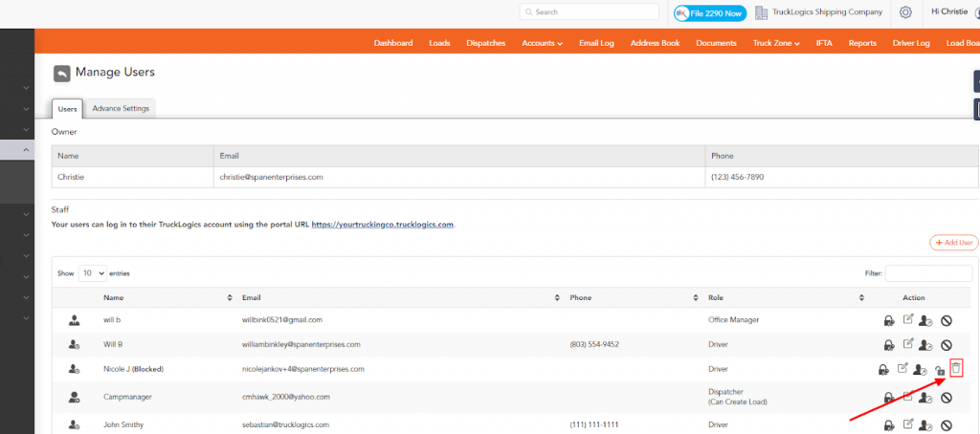The image size is (980, 434).
Task: Open Reports in the nav bar
Action: click(862, 43)
